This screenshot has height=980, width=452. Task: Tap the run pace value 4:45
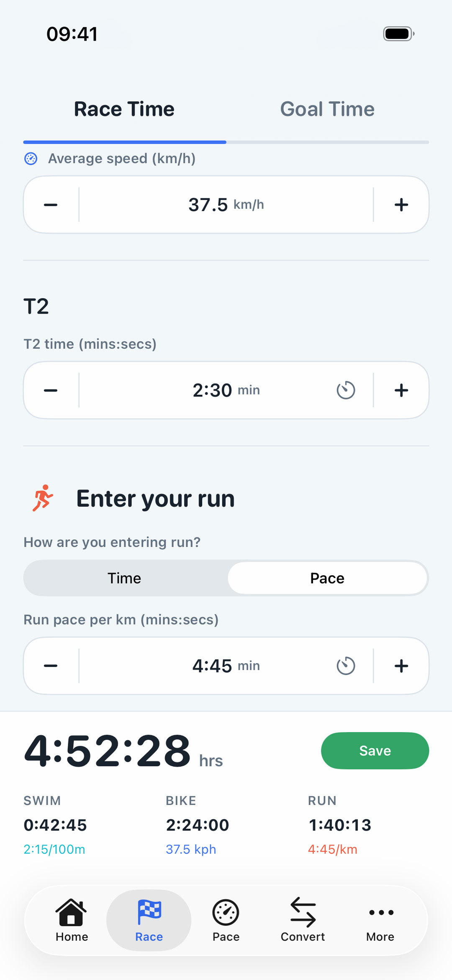click(213, 666)
